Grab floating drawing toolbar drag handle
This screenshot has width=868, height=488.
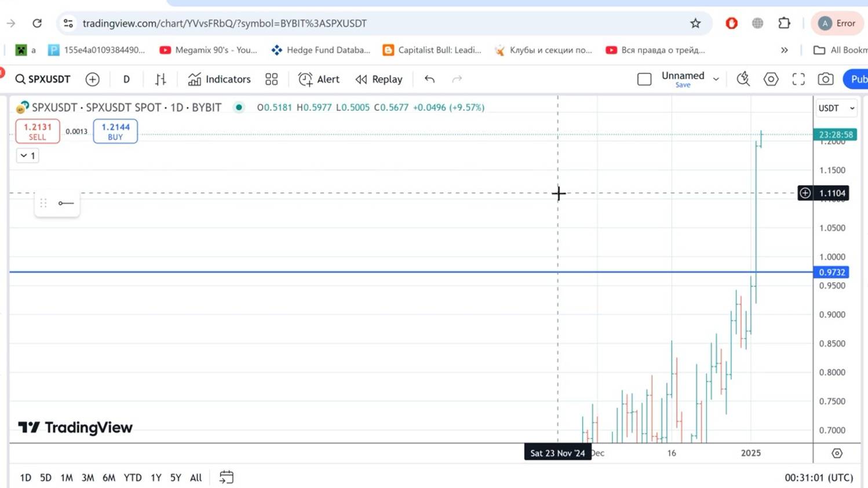point(43,203)
